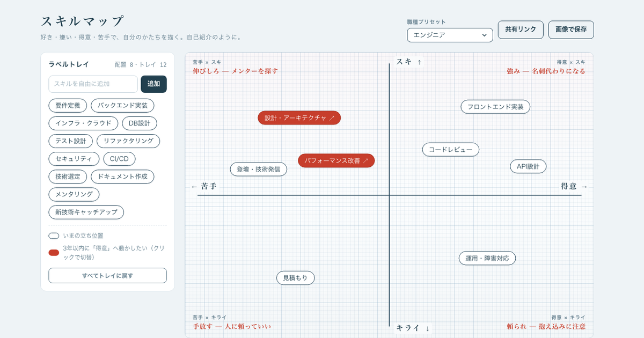Toggle the 設計・アーキテクチャ goal marker
Screen dimensions: 644x338
tap(299, 118)
